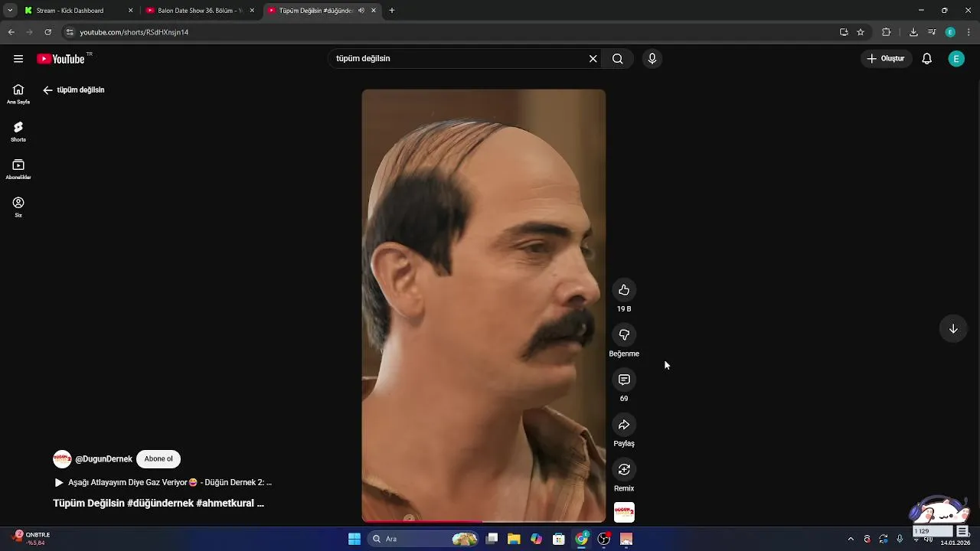Close the Balon Date Show tab
The image size is (980, 551).
click(252, 11)
